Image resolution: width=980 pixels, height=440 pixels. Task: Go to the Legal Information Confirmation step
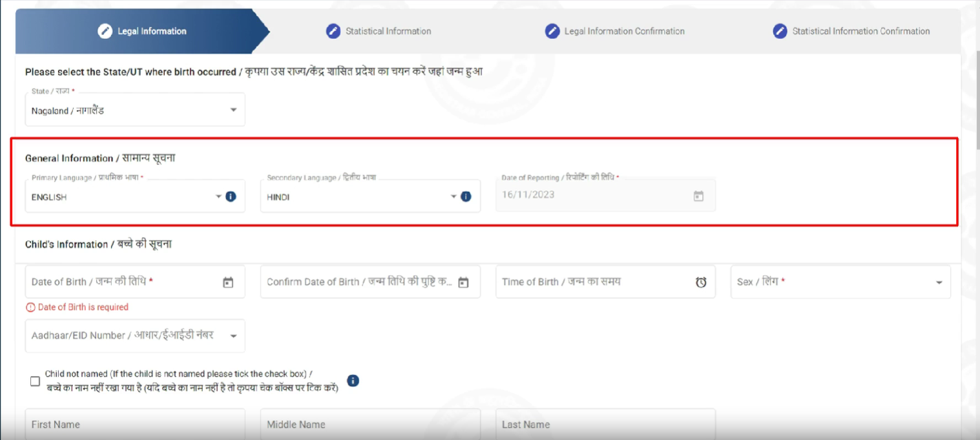[x=614, y=31]
